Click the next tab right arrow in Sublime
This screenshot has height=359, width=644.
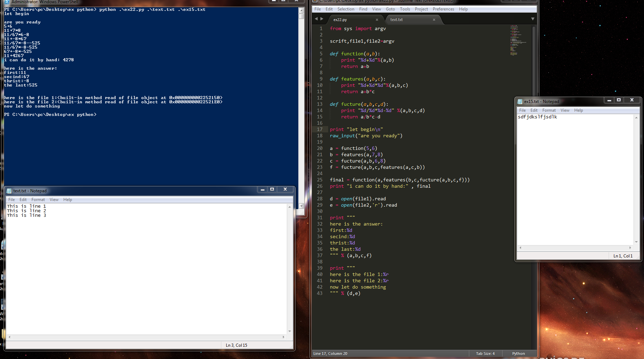(x=322, y=19)
